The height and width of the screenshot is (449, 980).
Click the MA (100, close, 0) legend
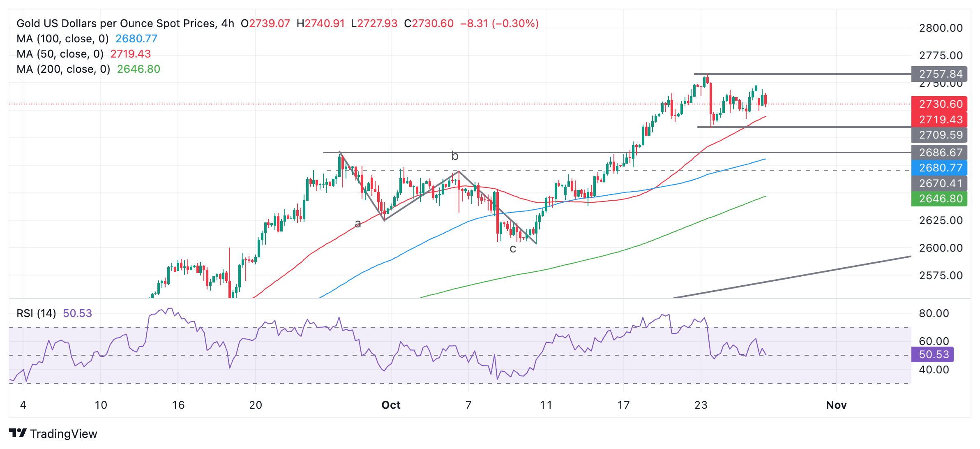pyautogui.click(x=62, y=39)
